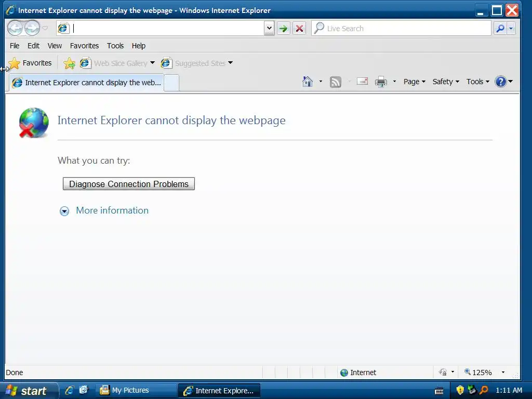
Task: Click the address bar page icon
Action: [63, 28]
